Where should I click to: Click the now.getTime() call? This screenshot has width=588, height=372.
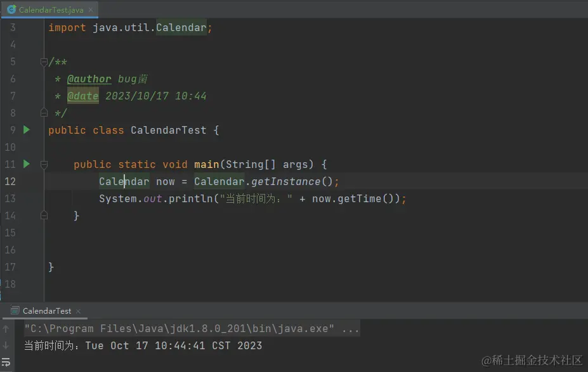(x=355, y=198)
